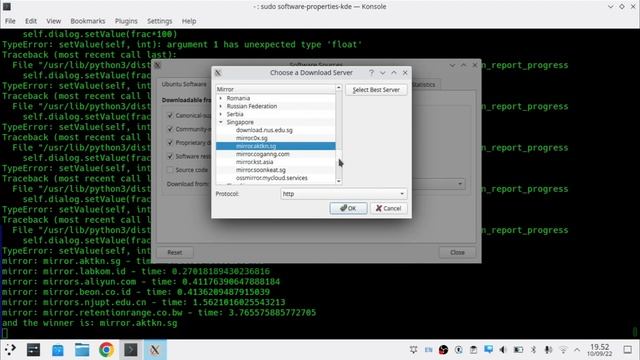Screen dimensions: 640x360
Task: Open the Bookmarks menu in Konsole
Action: coord(88,21)
